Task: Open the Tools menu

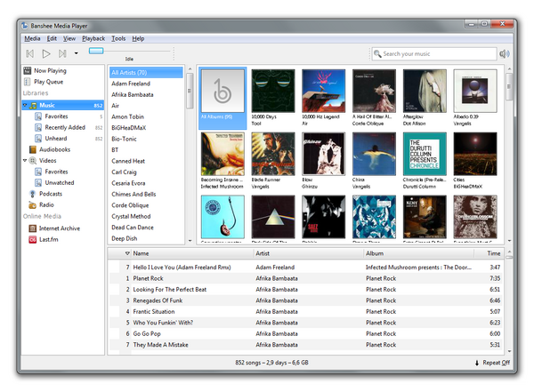Action: (118, 38)
